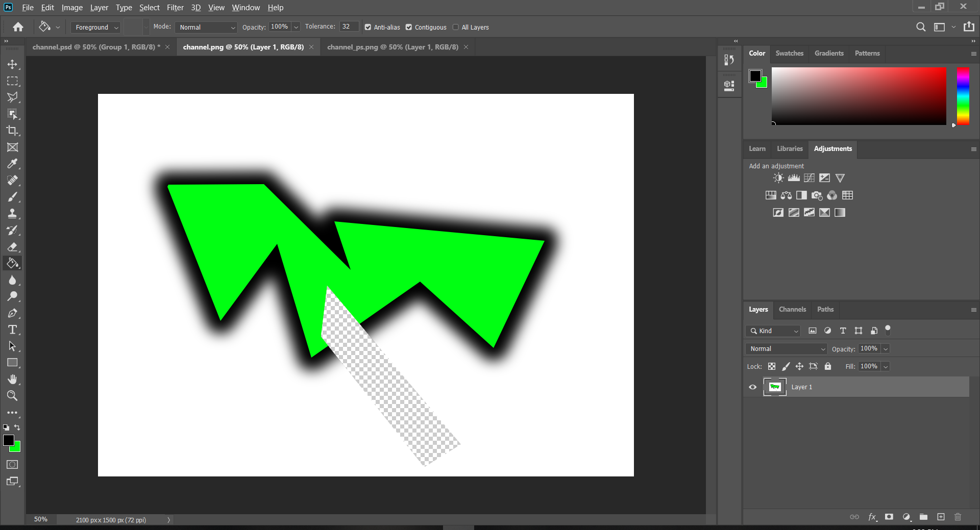Image resolution: width=980 pixels, height=530 pixels.
Task: Select the Zoom tool
Action: [x=13, y=396]
